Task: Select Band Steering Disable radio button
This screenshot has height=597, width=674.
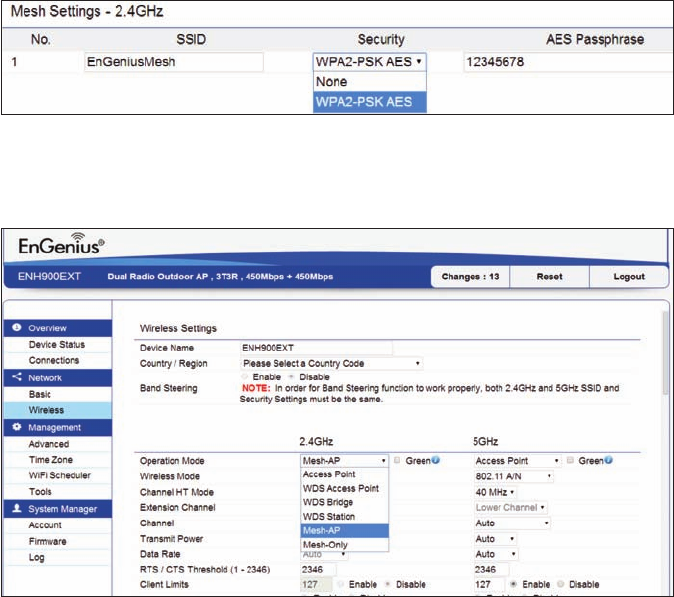Action: 291,377
